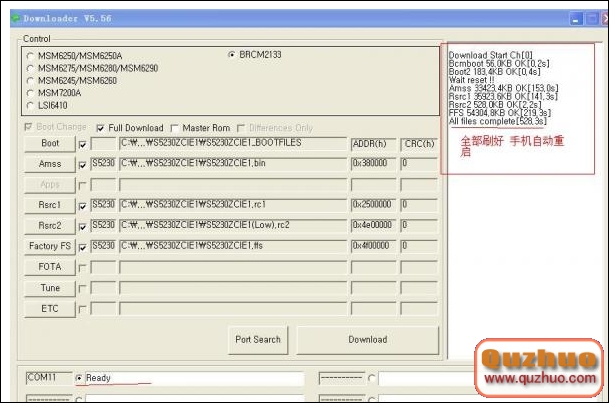Screen dimensions: 609x403
Task: Click the Factory FS button
Action: point(50,247)
